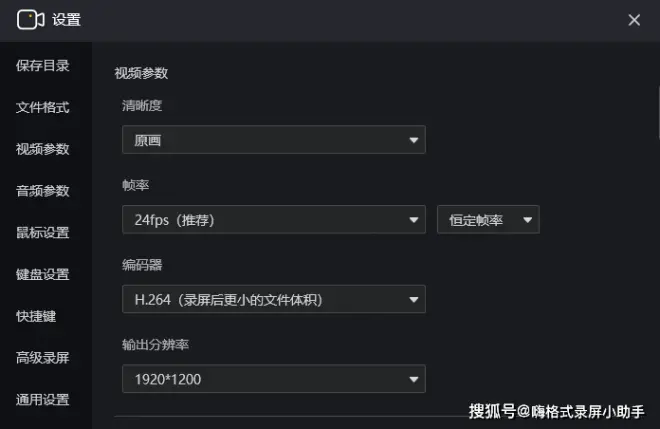Image resolution: width=660 pixels, height=429 pixels.
Task: Open 通用设置 in the sidebar
Action: pos(43,400)
